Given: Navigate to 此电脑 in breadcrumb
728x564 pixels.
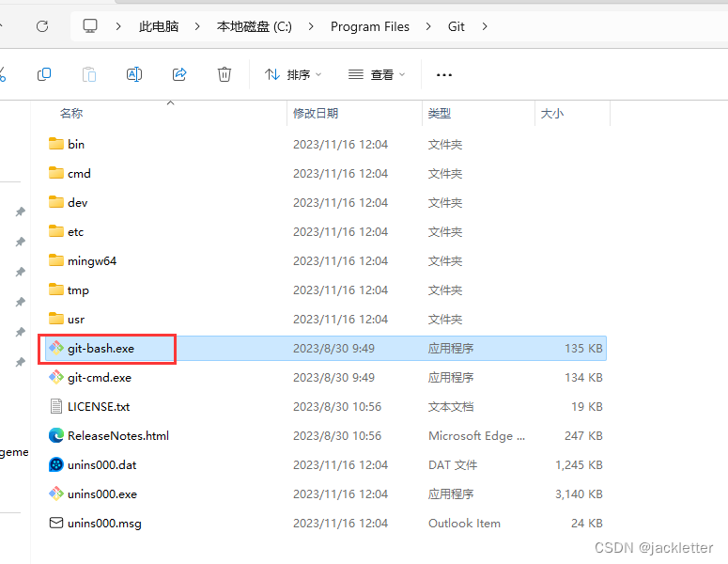Looking at the screenshot, I should tap(159, 26).
